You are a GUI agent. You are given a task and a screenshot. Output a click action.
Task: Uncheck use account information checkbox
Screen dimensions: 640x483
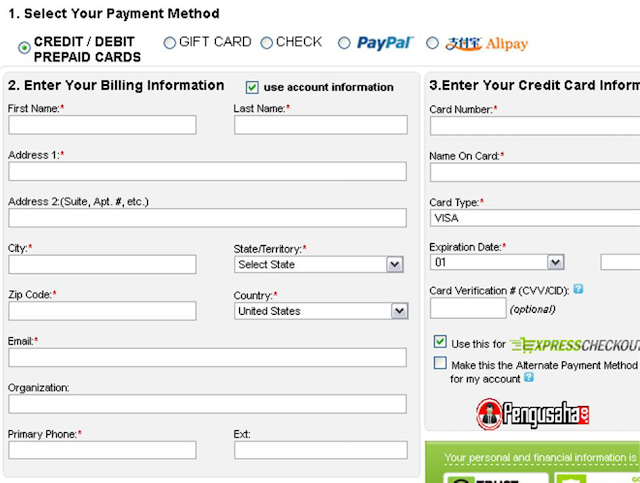[x=252, y=87]
